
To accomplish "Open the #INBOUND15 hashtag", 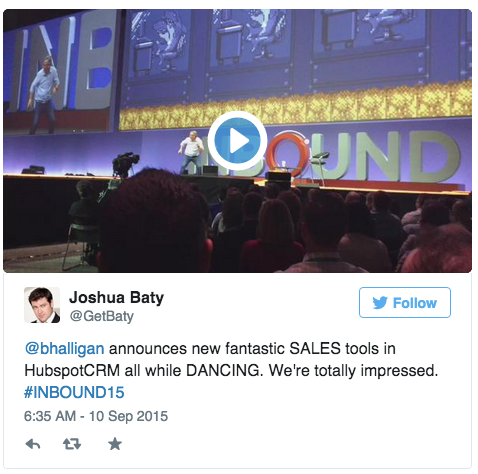I will pyautogui.click(x=74, y=392).
